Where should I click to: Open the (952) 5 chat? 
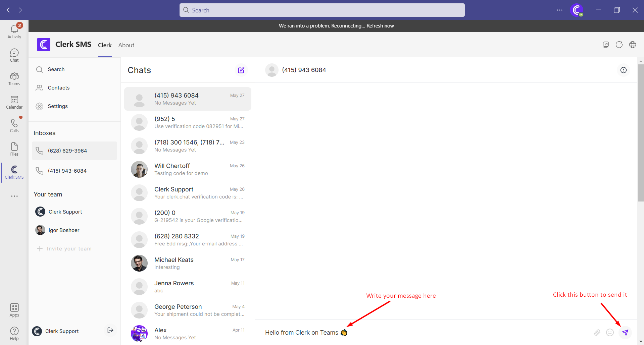[x=188, y=122]
